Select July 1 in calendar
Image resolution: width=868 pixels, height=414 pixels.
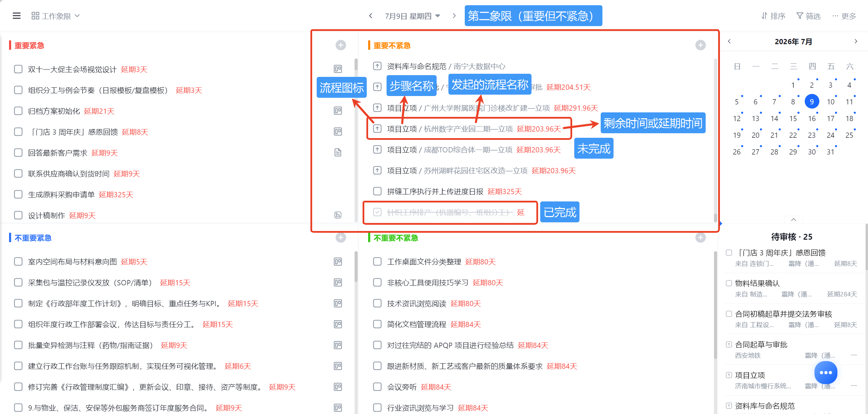point(793,85)
